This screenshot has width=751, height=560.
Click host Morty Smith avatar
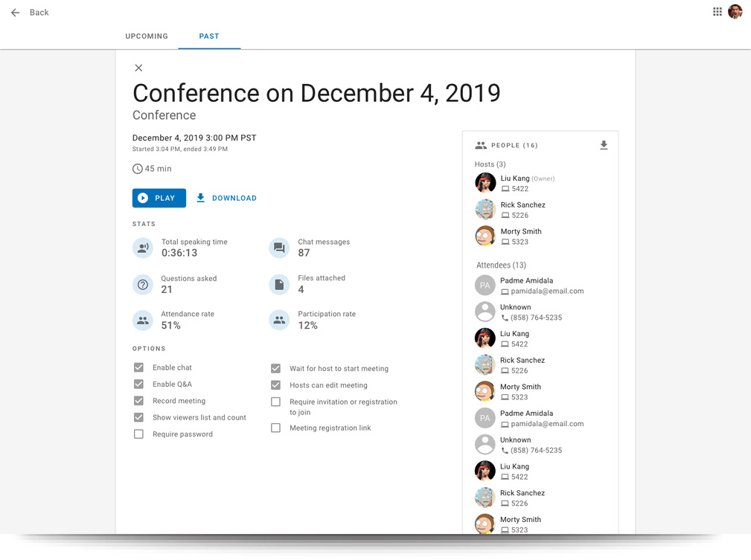tap(485, 236)
